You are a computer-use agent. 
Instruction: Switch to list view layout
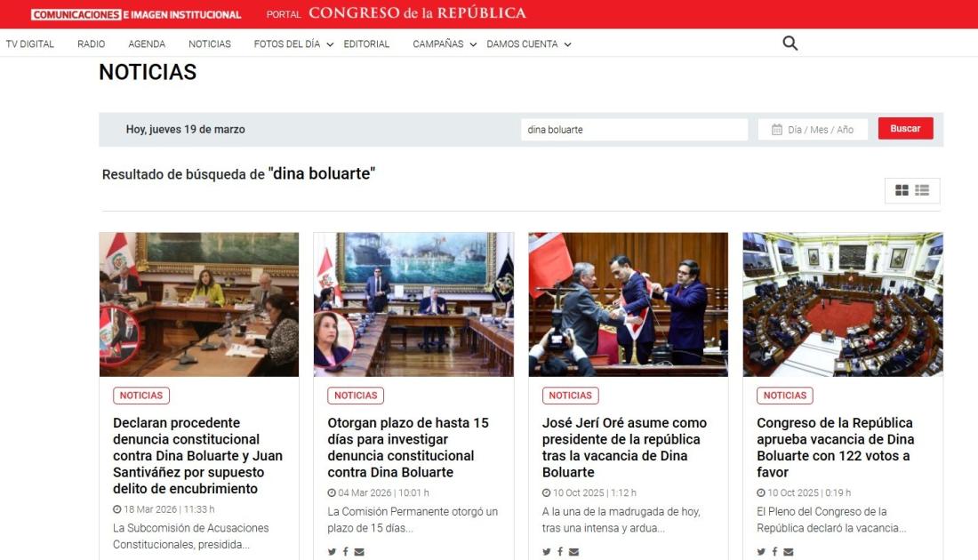click(x=922, y=190)
